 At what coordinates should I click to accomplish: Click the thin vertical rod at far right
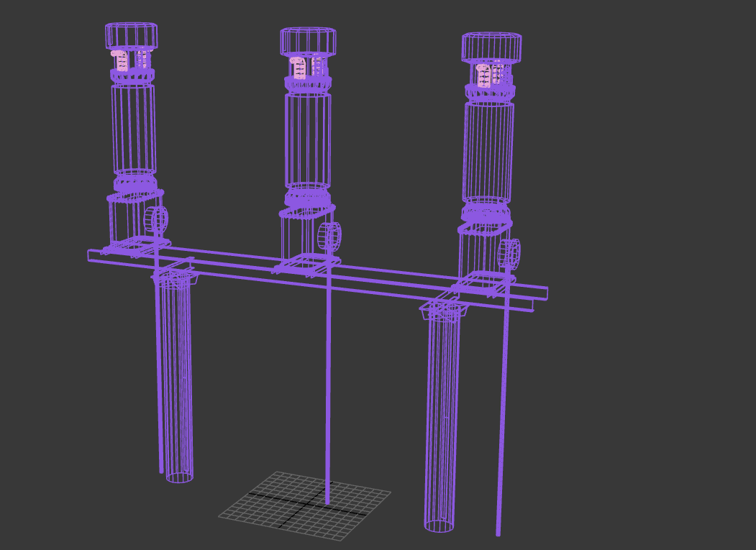click(501, 431)
